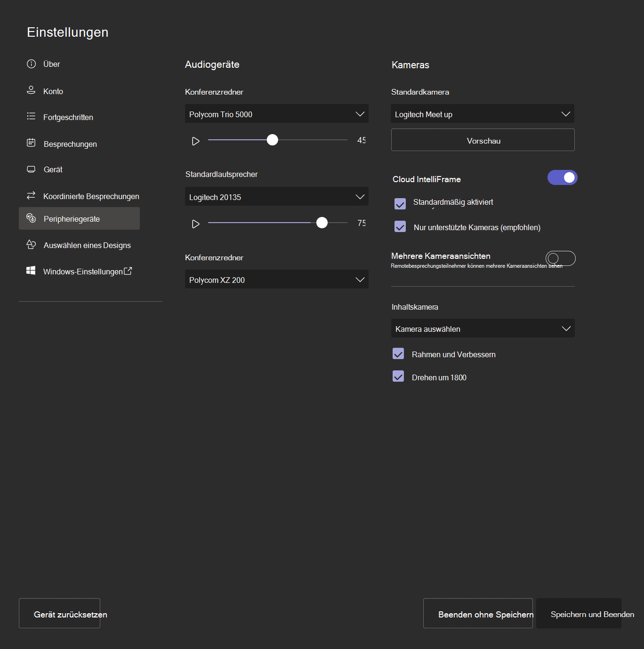Play the test tone for Polycom Trio 5000

[196, 141]
